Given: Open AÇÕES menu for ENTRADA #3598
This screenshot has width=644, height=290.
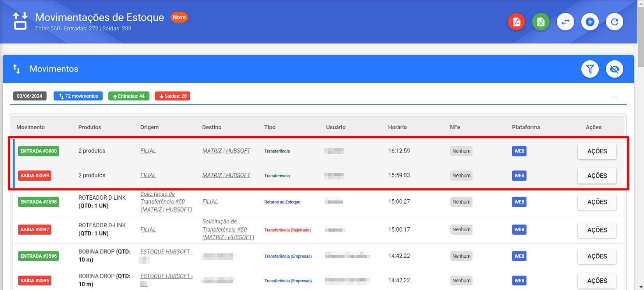Looking at the screenshot, I should coord(597,202).
